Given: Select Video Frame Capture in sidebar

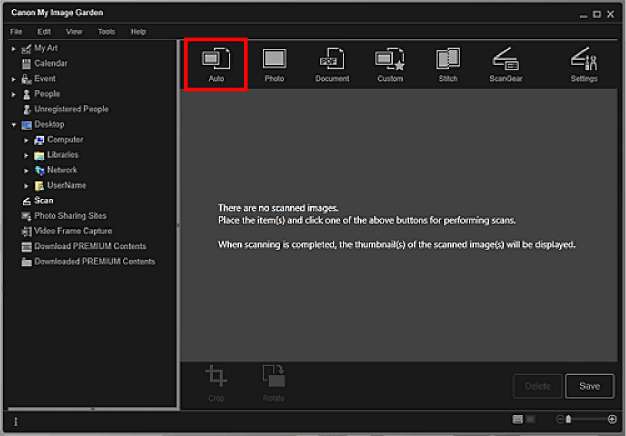Looking at the screenshot, I should pos(75,231).
